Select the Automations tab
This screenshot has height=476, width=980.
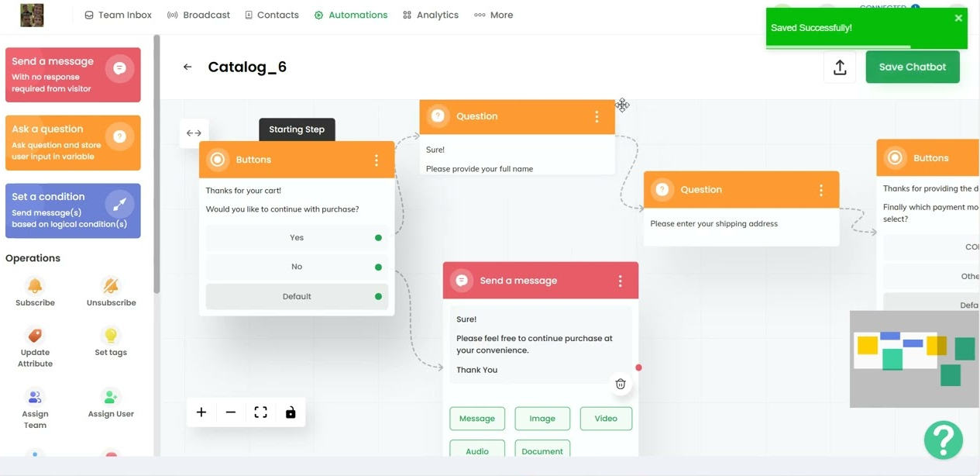(351, 15)
